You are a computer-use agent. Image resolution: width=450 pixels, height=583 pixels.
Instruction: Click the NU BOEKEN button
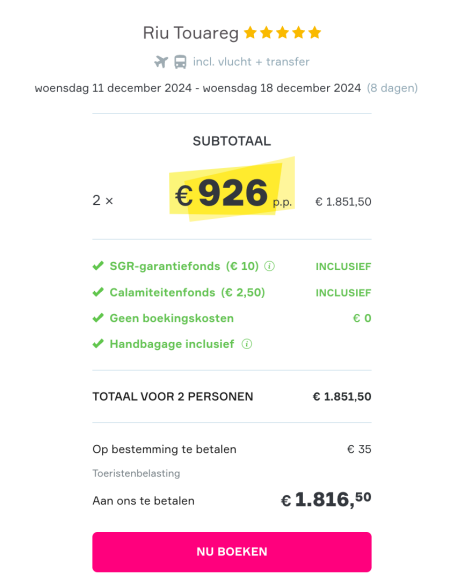click(x=232, y=552)
